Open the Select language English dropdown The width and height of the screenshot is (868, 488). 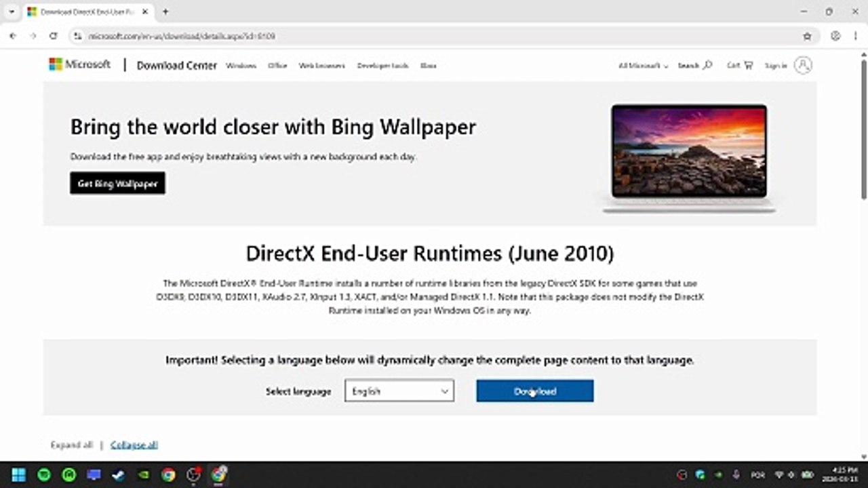tap(399, 390)
